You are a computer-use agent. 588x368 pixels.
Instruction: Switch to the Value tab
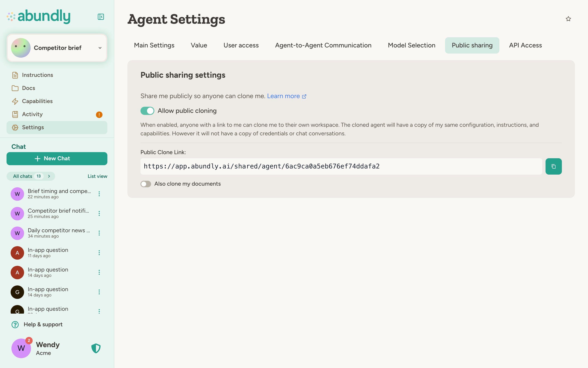point(199,45)
